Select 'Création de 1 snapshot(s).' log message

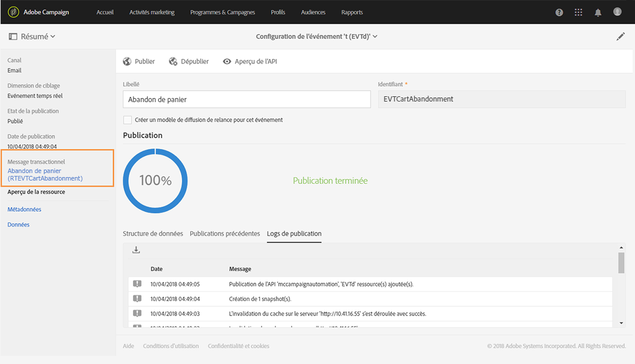[260, 299]
